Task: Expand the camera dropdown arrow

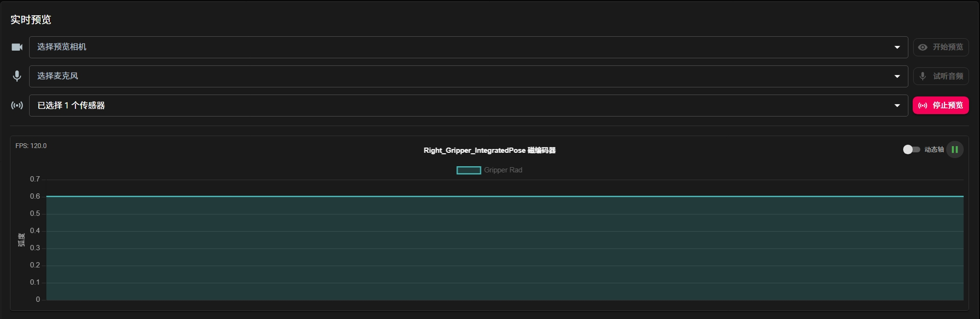Action: tap(897, 47)
